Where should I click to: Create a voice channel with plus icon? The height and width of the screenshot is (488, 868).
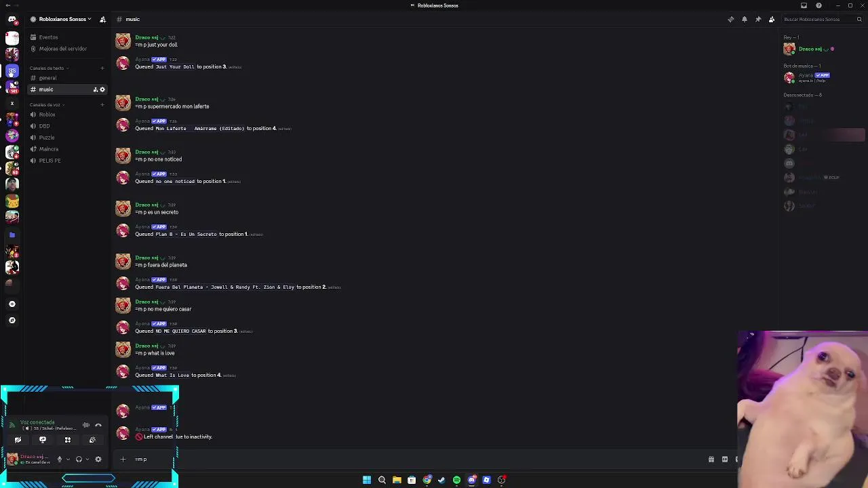point(102,104)
